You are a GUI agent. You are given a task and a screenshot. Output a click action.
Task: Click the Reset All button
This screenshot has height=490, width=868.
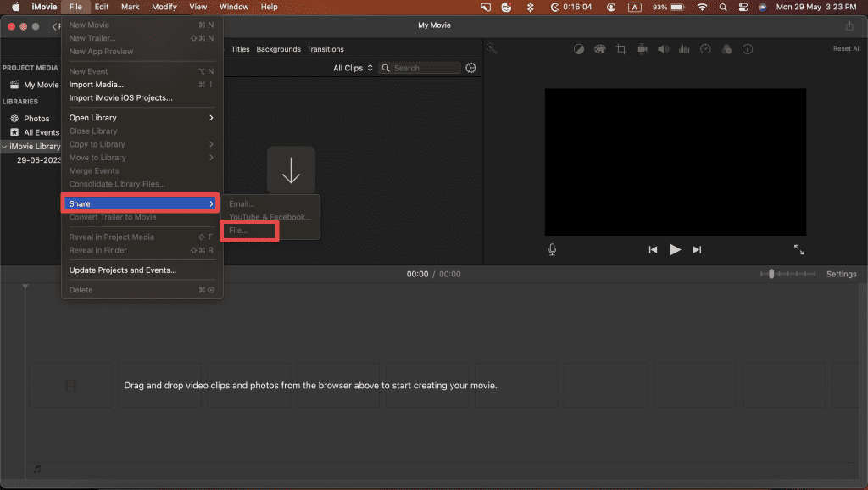846,49
